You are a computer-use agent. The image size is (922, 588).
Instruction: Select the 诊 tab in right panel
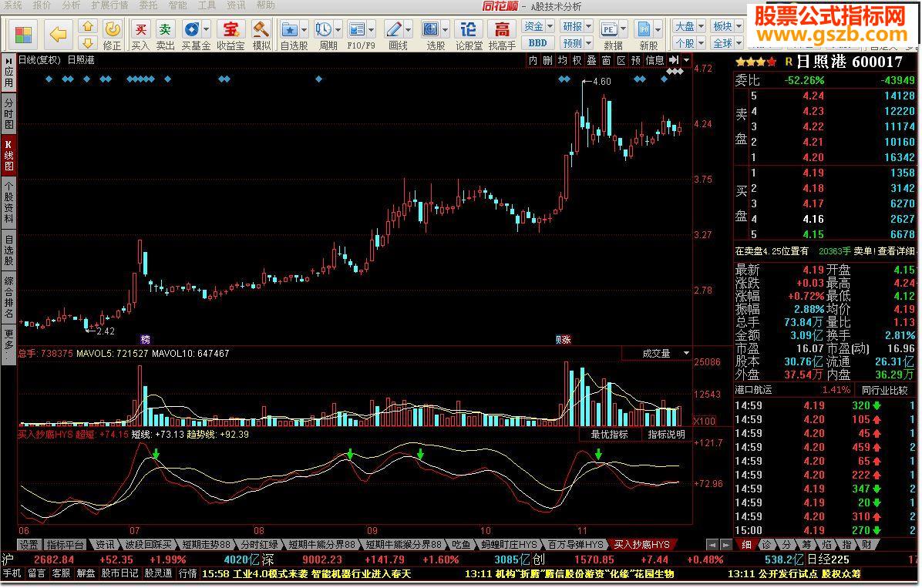pos(767,545)
